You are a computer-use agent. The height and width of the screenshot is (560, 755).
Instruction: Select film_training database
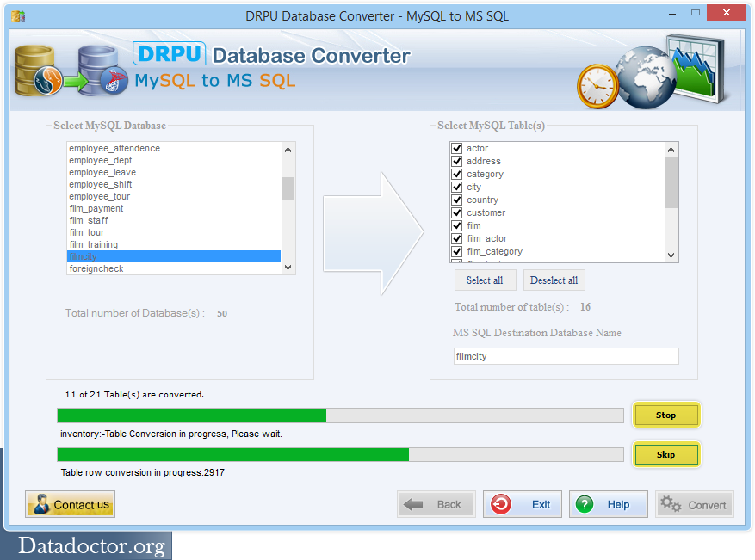point(174,244)
